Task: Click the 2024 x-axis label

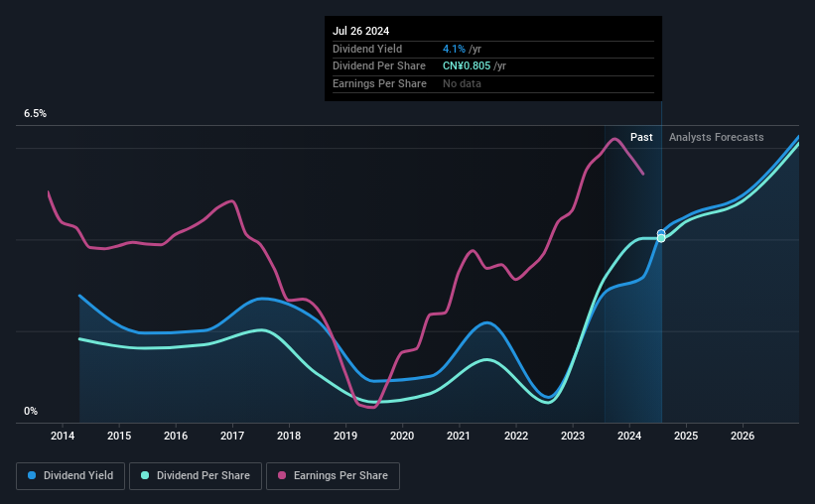Action: coord(629,436)
